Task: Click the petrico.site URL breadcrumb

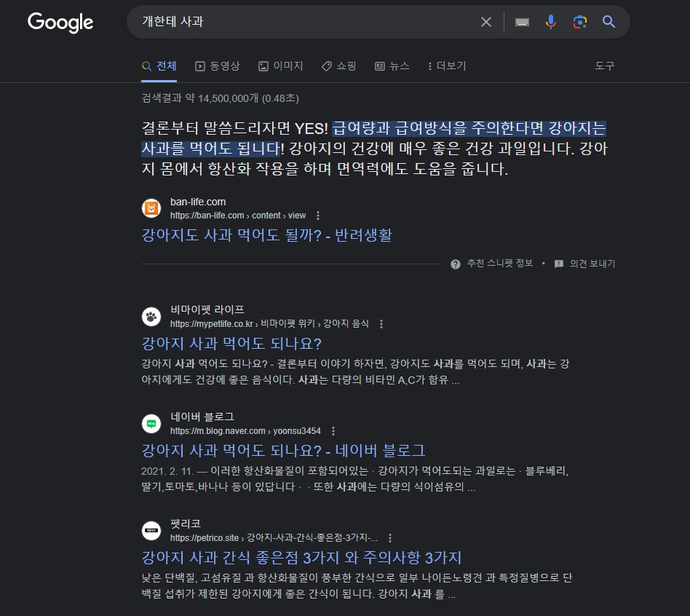Action: pyautogui.click(x=274, y=537)
